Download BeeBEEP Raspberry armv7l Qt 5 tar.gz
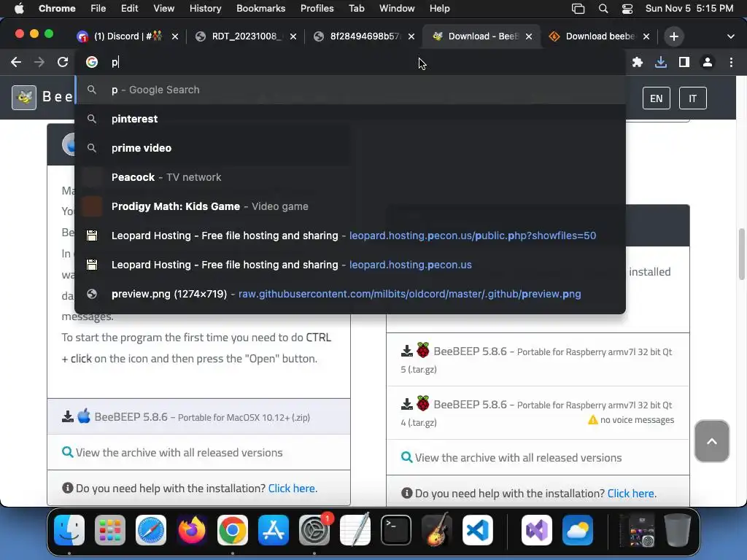This screenshot has width=747, height=560. pyautogui.click(x=538, y=359)
